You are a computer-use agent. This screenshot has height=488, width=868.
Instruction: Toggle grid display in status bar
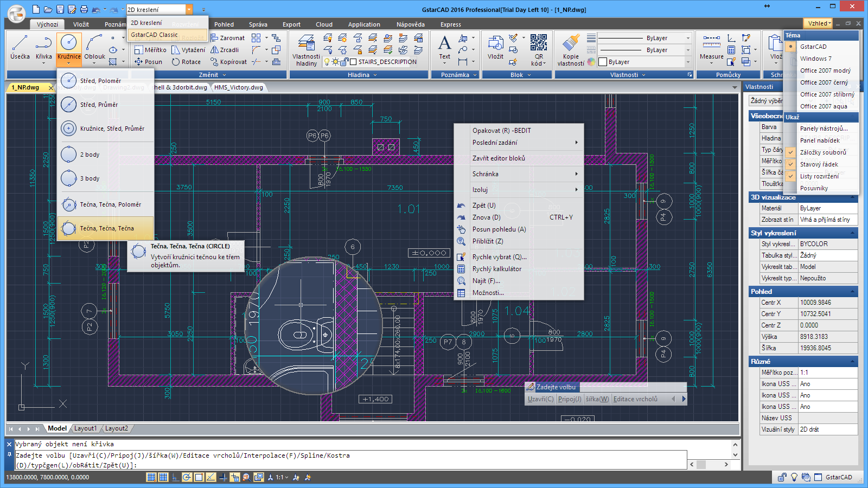[163, 477]
